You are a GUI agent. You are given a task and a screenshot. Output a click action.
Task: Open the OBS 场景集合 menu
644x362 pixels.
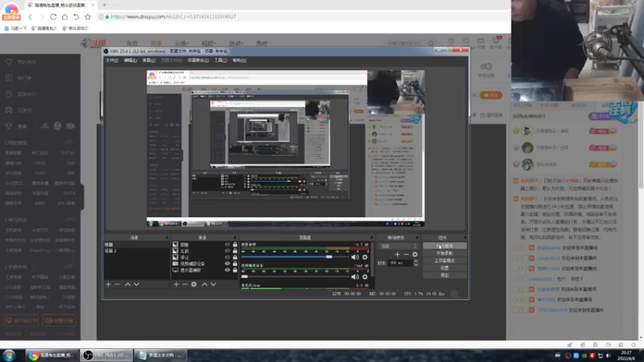[x=198, y=60]
